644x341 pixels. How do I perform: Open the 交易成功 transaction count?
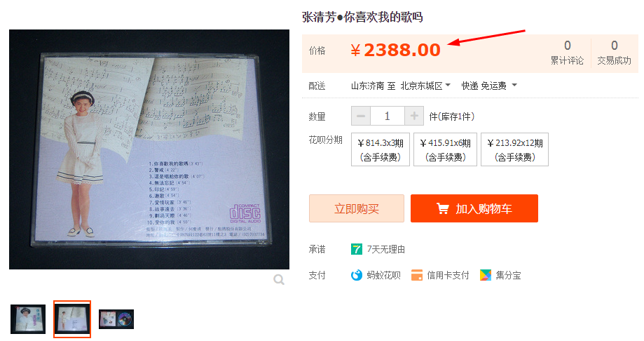614,53
